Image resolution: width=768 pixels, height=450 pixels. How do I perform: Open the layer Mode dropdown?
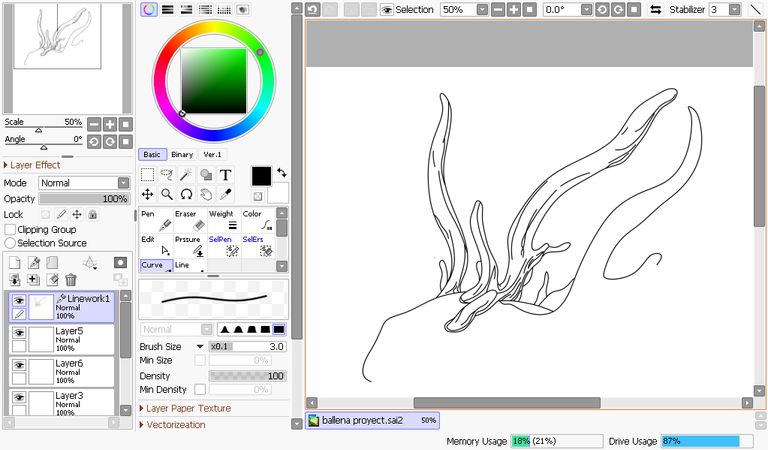(x=123, y=183)
